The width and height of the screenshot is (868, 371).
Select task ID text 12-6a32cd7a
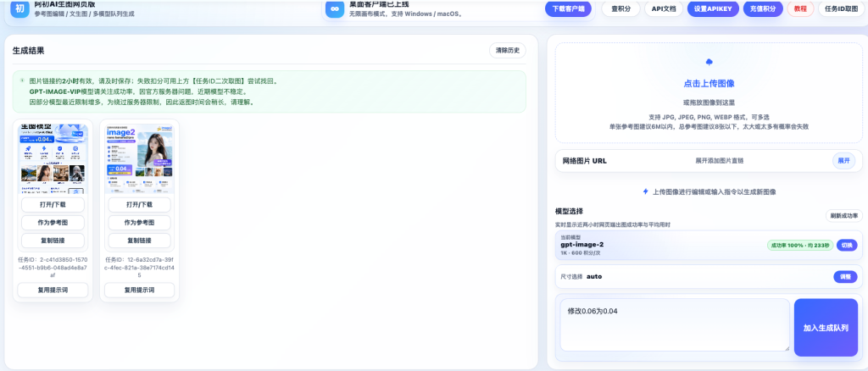(140, 267)
